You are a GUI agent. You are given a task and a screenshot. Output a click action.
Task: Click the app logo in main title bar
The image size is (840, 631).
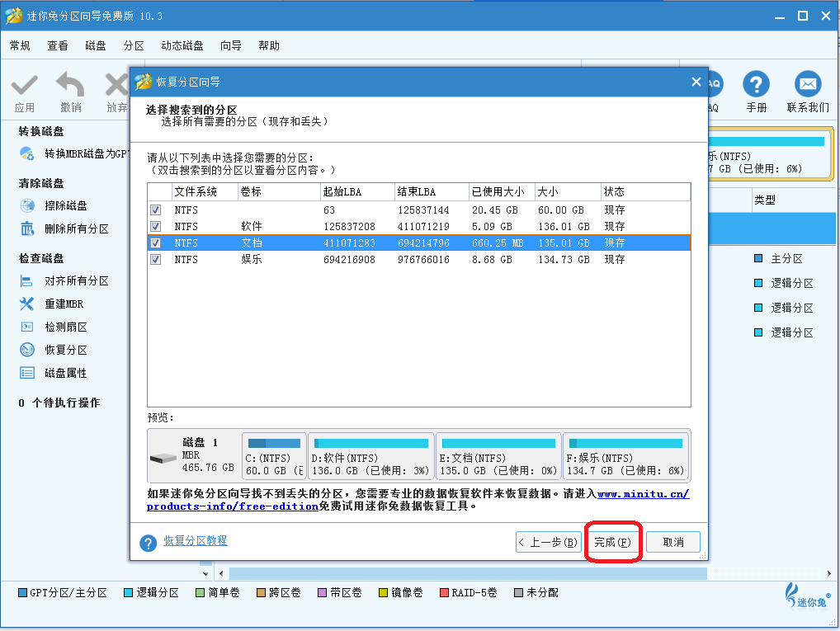(13, 16)
